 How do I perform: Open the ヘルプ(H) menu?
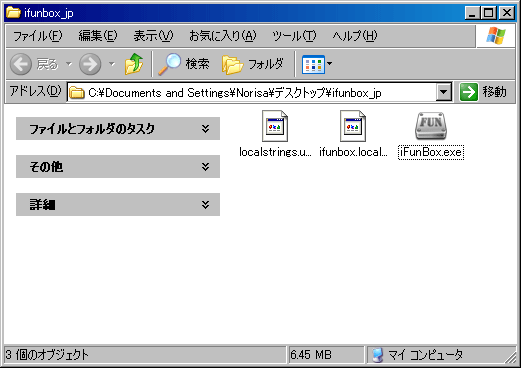click(x=355, y=36)
